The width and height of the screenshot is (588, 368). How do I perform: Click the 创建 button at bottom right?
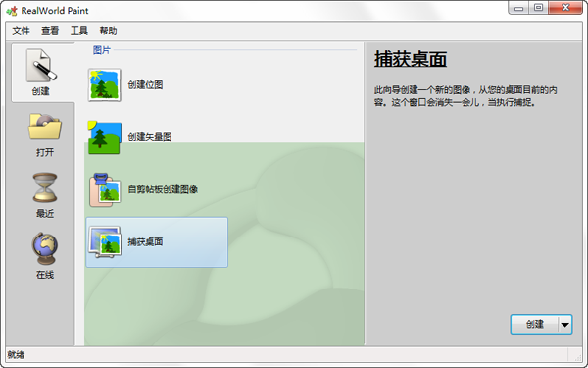click(x=534, y=324)
